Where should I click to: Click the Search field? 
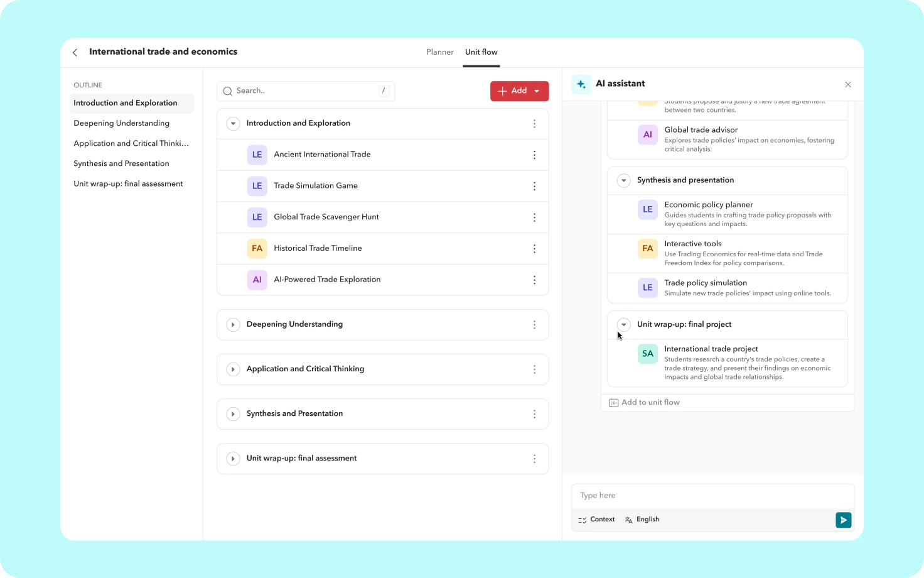click(x=306, y=91)
